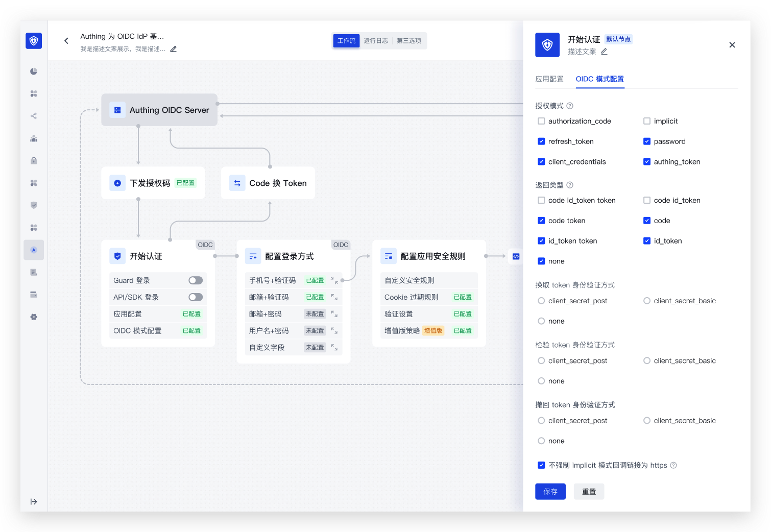This screenshot has width=771, height=532.
Task: Expand the 手机号+验证码 login method row
Action: [334, 280]
